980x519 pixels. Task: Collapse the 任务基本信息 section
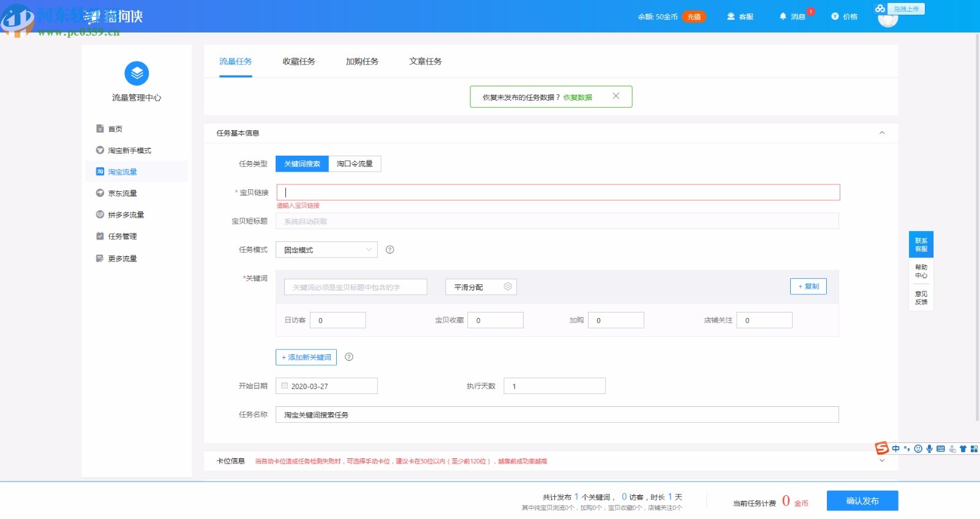tap(882, 133)
